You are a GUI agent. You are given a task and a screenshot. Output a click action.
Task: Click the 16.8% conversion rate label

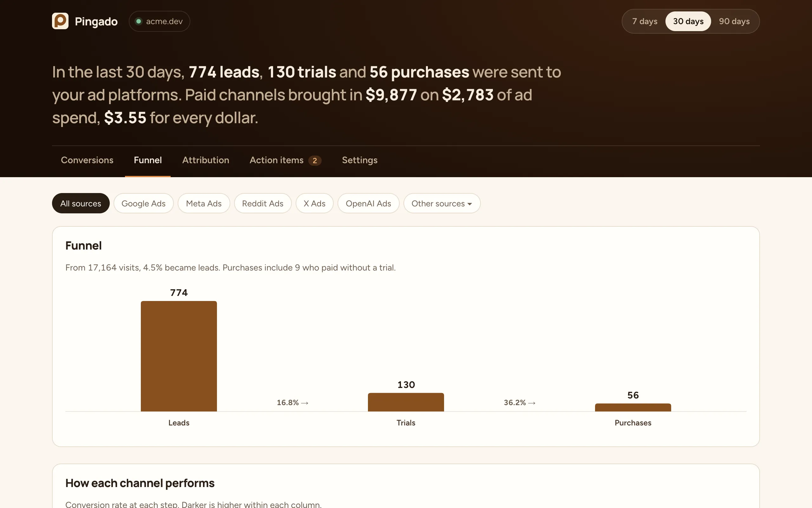pyautogui.click(x=292, y=403)
